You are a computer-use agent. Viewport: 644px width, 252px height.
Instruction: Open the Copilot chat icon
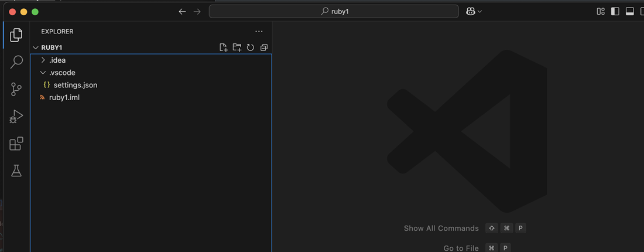point(471,12)
